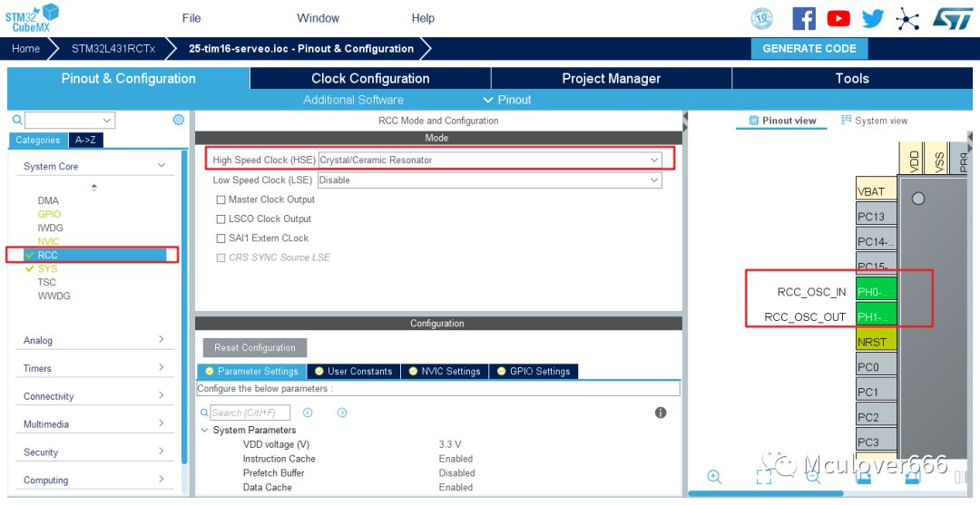The width and height of the screenshot is (980, 505).
Task: Go to previous parameter search result
Action: 308,413
